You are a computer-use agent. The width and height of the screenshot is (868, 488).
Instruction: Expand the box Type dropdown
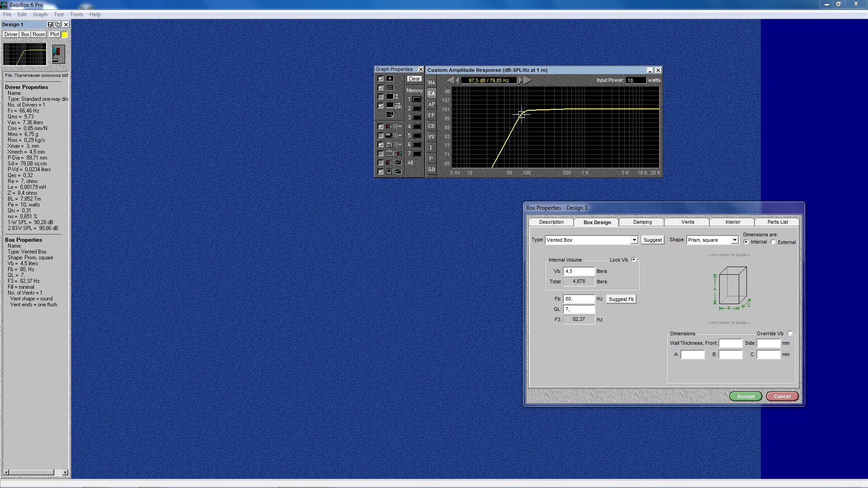click(x=634, y=240)
